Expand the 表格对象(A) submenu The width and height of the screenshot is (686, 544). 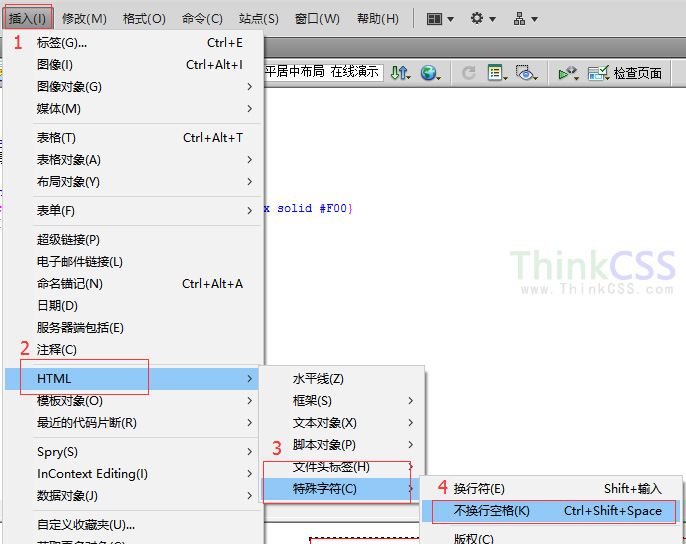[133, 160]
